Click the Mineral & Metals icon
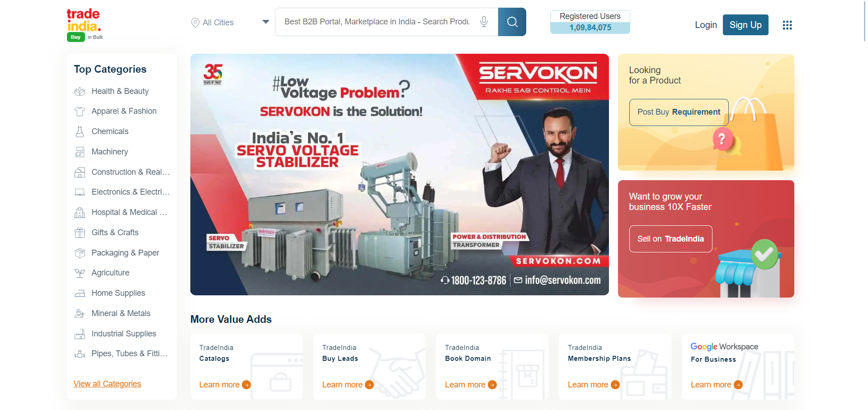The image size is (868, 410). [x=80, y=313]
